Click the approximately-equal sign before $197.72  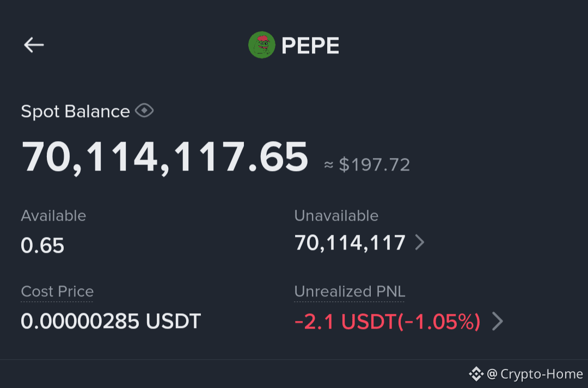coord(328,165)
